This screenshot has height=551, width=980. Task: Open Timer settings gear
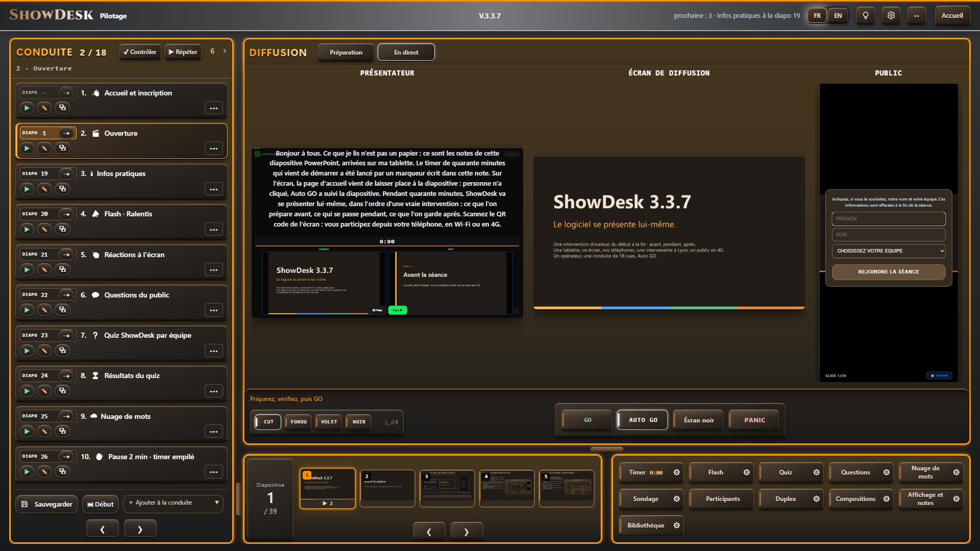click(677, 472)
